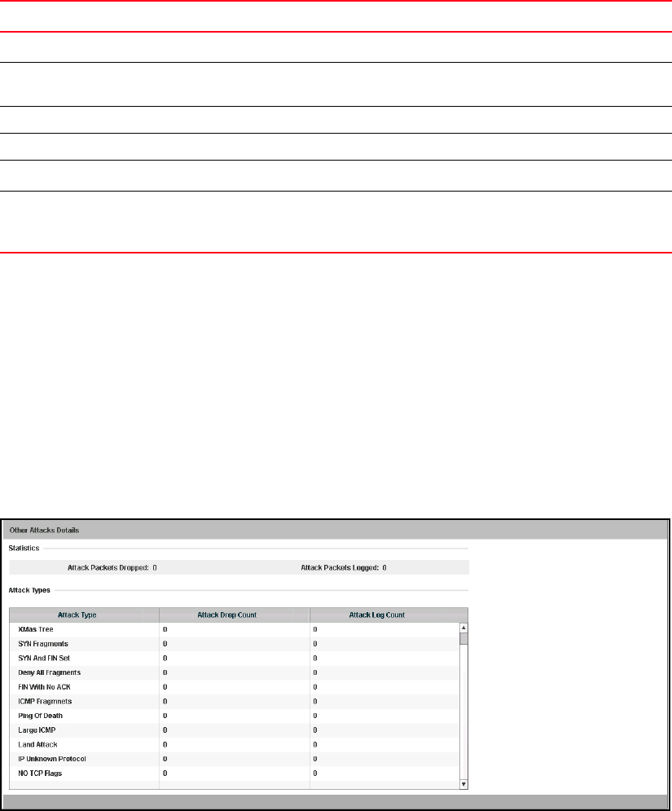Click the Attack Packets Logged statistic
Image resolution: width=672 pixels, height=811 pixels.
point(344,568)
